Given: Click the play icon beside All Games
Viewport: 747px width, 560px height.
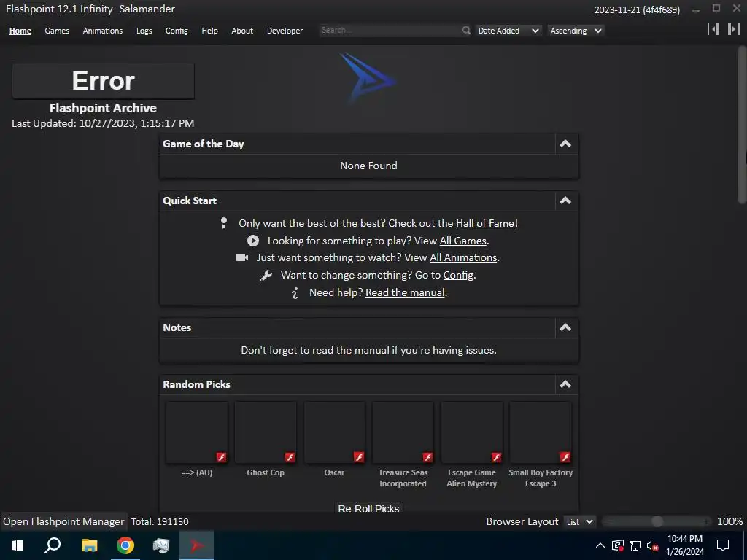Looking at the screenshot, I should (253, 241).
